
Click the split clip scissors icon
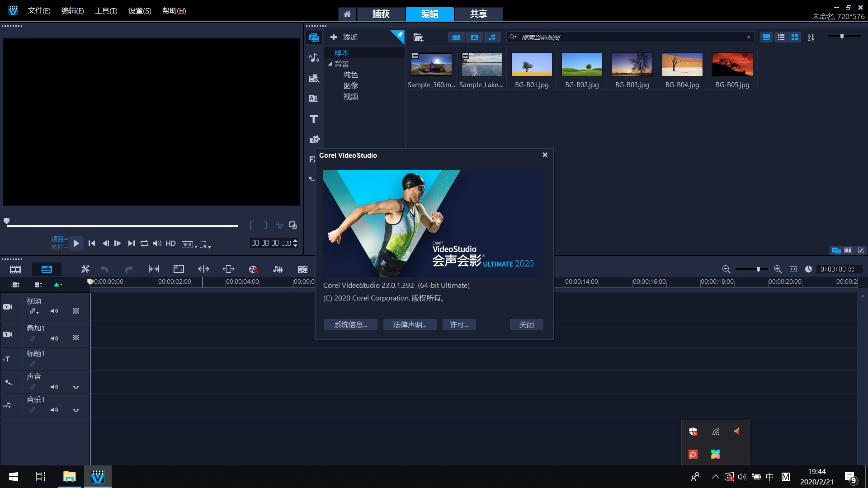(279, 225)
